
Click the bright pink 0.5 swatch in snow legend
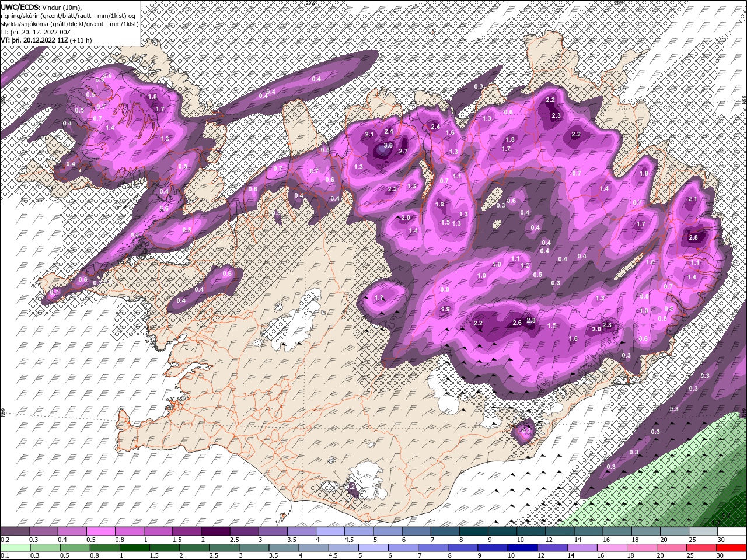pyautogui.click(x=100, y=531)
